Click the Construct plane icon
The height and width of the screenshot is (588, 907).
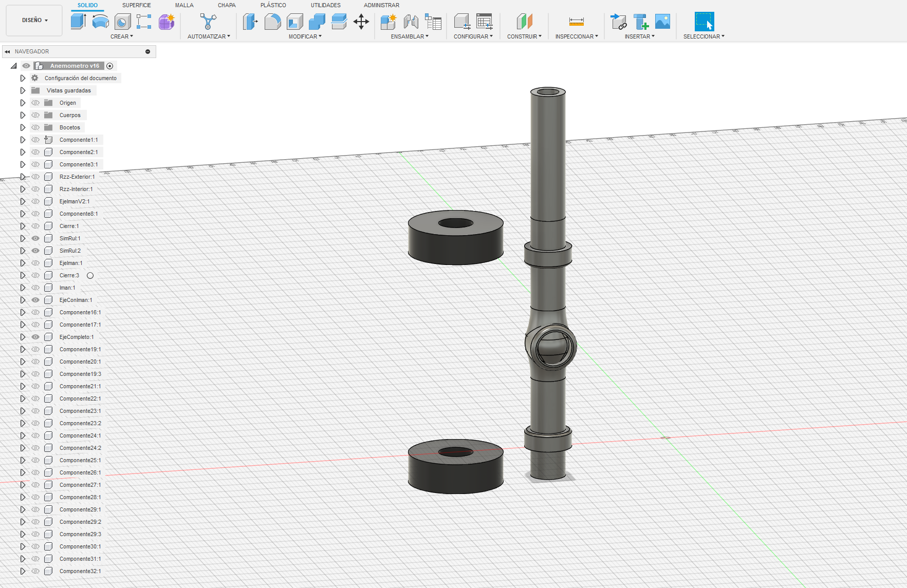(x=524, y=22)
